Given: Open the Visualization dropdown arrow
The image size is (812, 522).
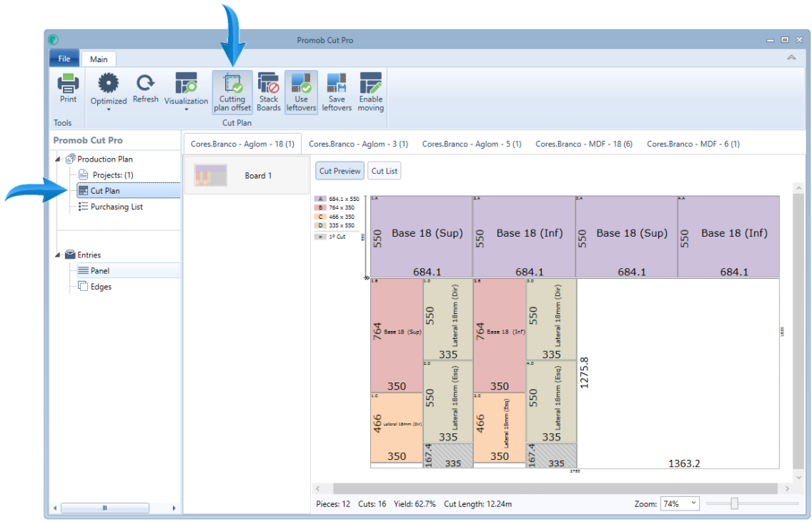Looking at the screenshot, I should click(186, 109).
